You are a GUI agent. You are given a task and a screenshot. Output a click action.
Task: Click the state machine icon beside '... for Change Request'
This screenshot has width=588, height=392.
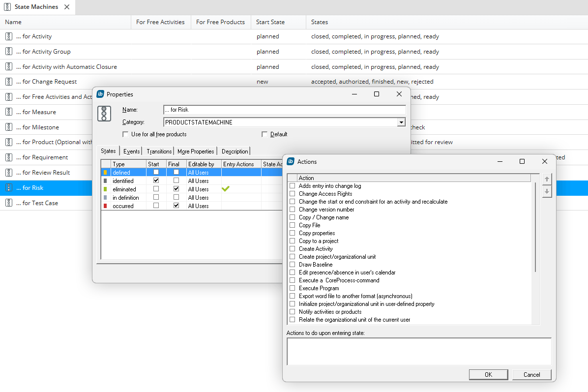coord(8,81)
